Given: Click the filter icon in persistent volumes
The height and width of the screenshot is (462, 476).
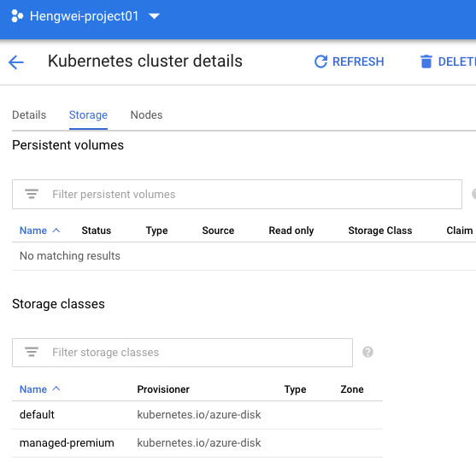Looking at the screenshot, I should click(x=32, y=194).
